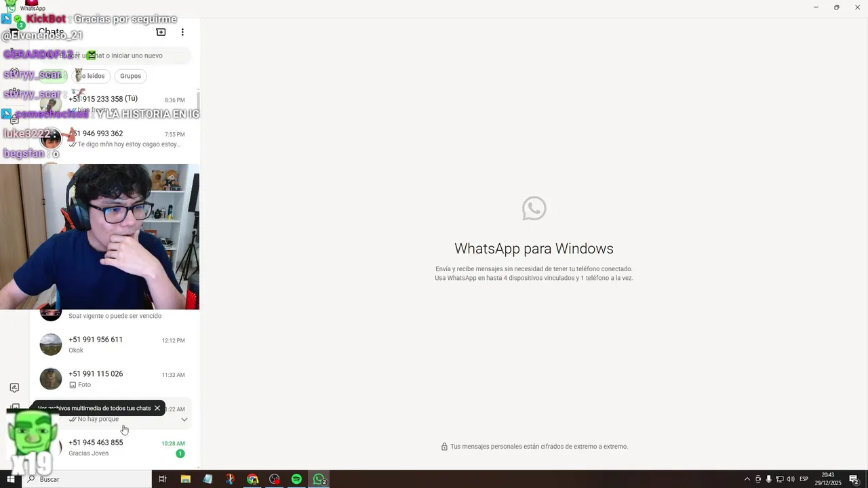This screenshot has height=488, width=868.
Task: Click the WhatsApp taskbar icon
Action: [x=319, y=479]
